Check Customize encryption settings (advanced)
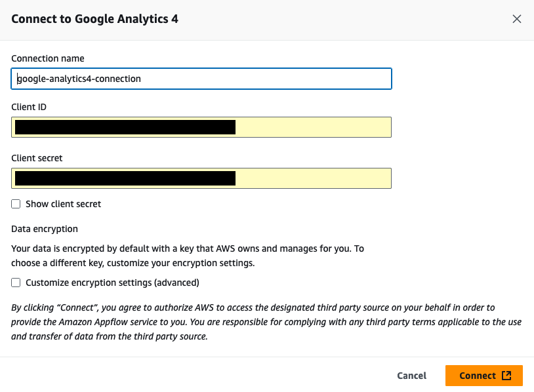 [x=16, y=283]
